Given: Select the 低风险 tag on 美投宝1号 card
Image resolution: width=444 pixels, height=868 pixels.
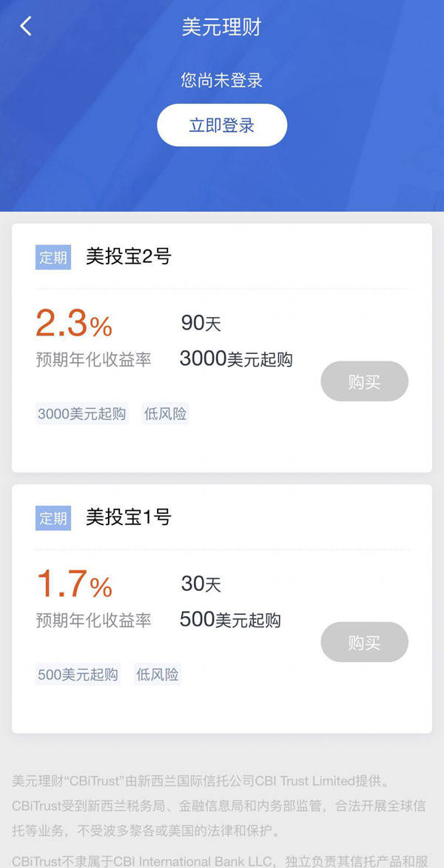Looking at the screenshot, I should (x=157, y=675).
